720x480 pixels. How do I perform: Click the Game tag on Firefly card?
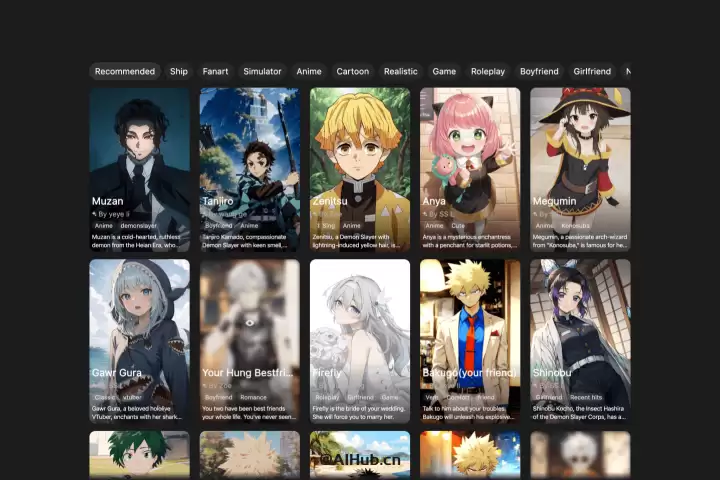[390, 397]
